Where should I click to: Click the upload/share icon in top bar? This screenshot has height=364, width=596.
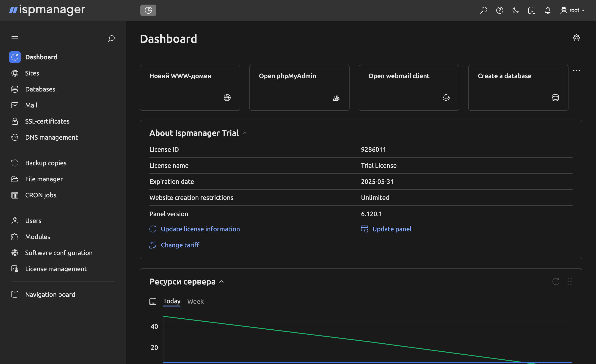[x=532, y=10]
